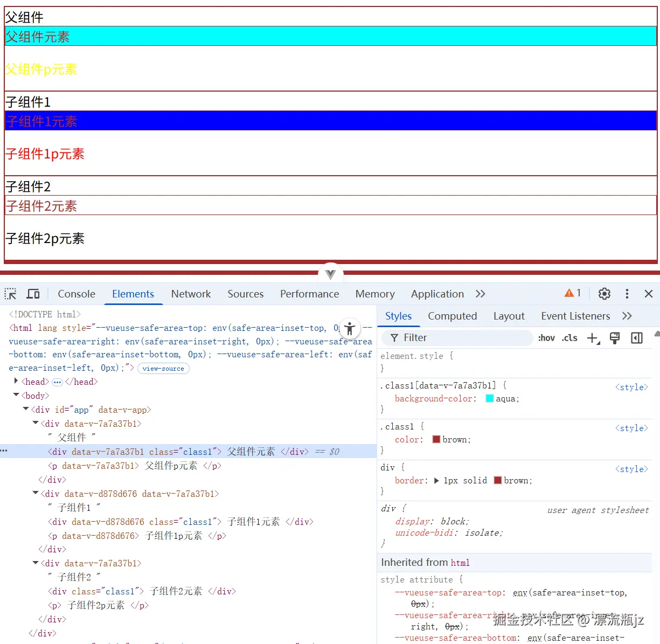Click the accessibility person icon overlay
The image size is (660, 644).
click(350, 329)
